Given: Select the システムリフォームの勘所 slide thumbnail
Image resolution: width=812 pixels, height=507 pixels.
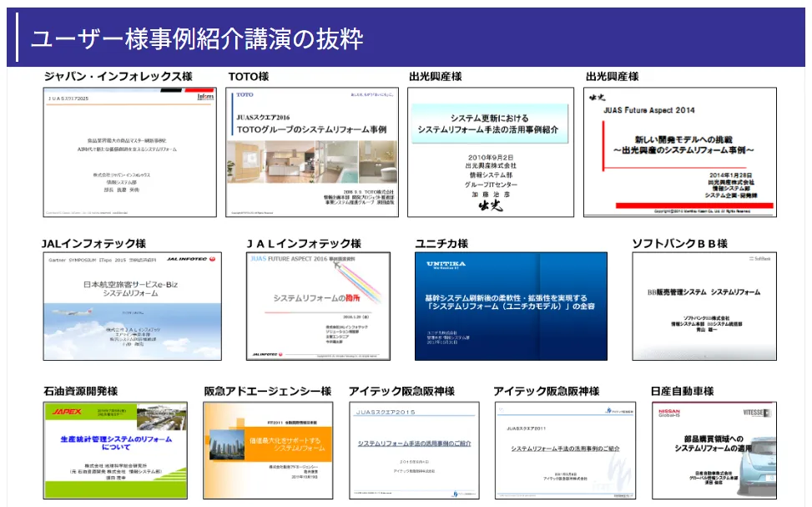Looking at the screenshot, I should pyautogui.click(x=318, y=307).
